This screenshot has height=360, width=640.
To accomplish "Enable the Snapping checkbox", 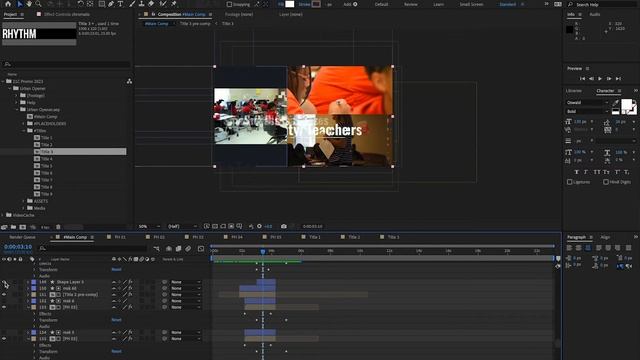I will 229,4.
